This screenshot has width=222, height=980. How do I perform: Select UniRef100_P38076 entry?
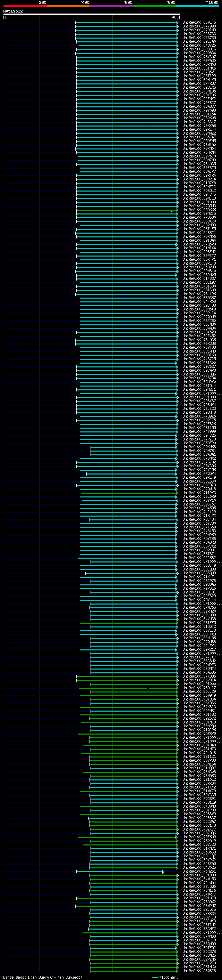tap(199, 49)
